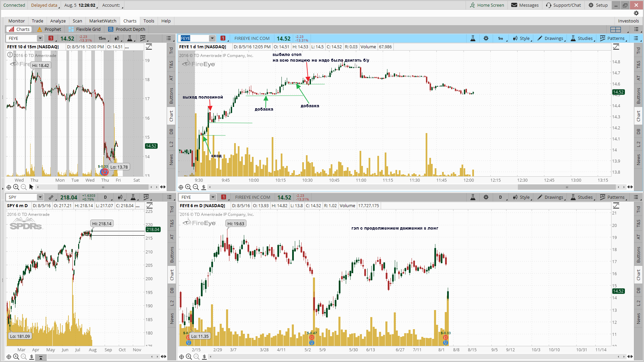The width and height of the screenshot is (644, 362).
Task: Switch to the Analyze tab
Action: [x=58, y=21]
